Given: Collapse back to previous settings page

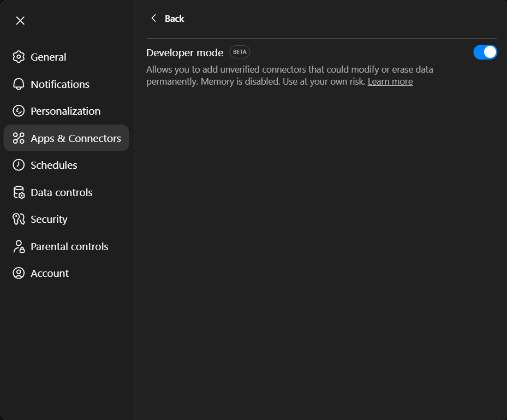Looking at the screenshot, I should [x=153, y=17].
